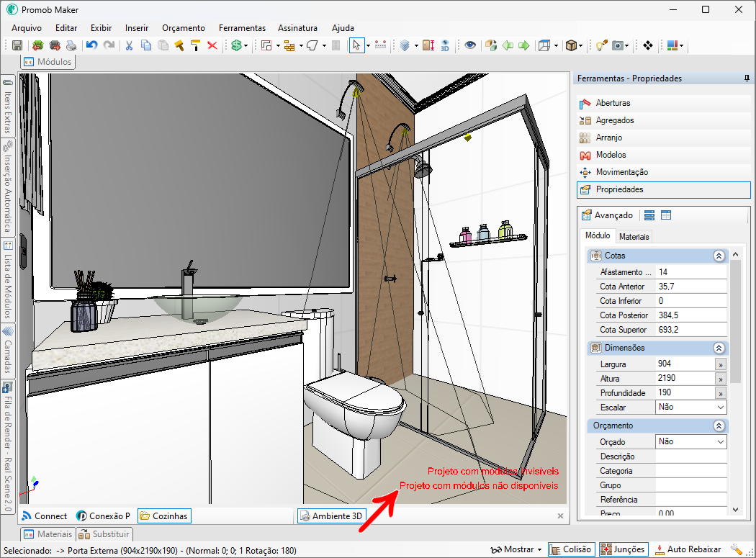Click the green right arrow icon
Viewport: 756px width, 558px height.
524,45
